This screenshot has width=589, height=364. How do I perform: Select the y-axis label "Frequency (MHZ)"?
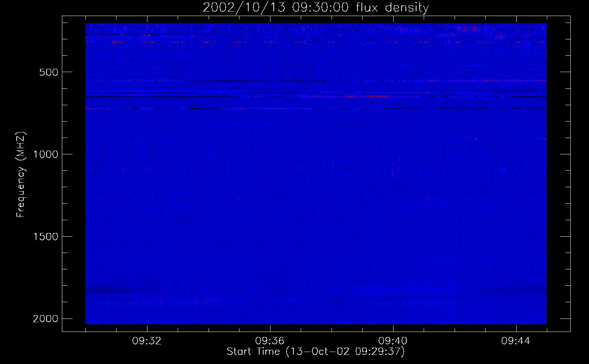[21, 175]
